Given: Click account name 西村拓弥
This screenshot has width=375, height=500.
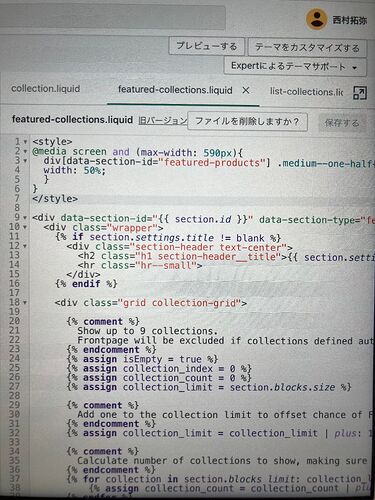Looking at the screenshot, I should 350,20.
